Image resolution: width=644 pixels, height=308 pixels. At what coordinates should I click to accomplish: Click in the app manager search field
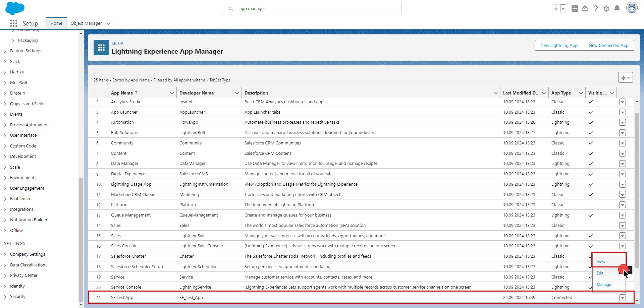tap(311, 9)
